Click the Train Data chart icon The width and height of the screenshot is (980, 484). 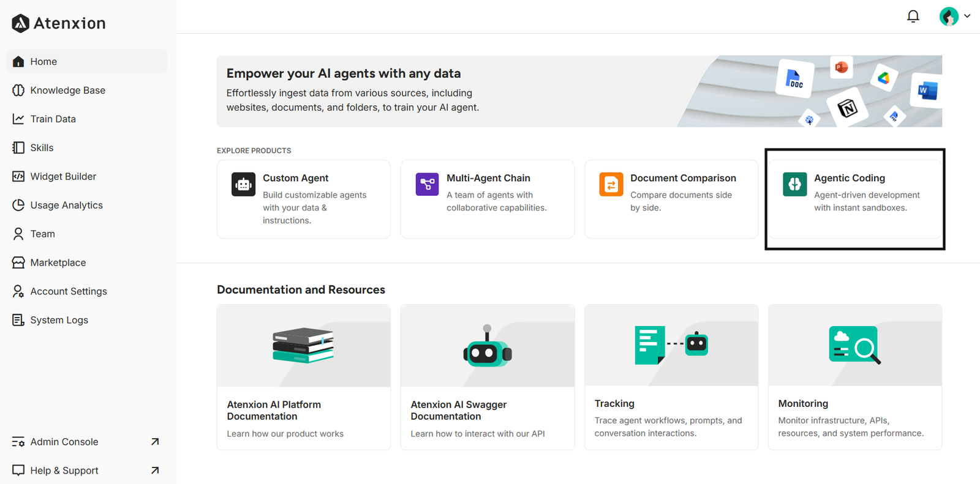[18, 119]
